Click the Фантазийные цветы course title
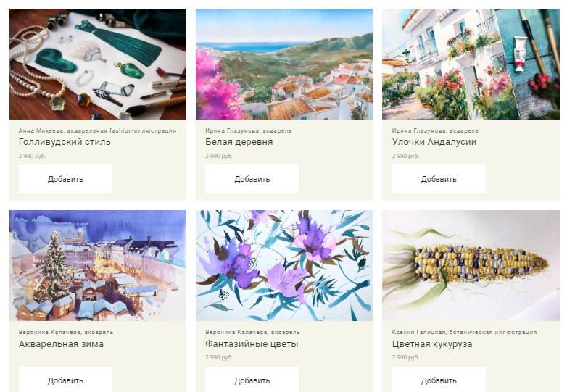This screenshot has height=392, width=567. coord(252,344)
